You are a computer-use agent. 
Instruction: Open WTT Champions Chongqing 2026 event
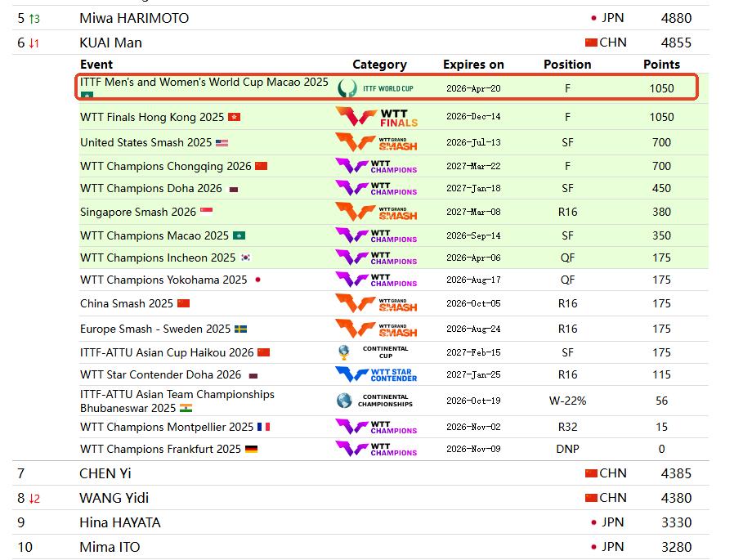tap(165, 166)
